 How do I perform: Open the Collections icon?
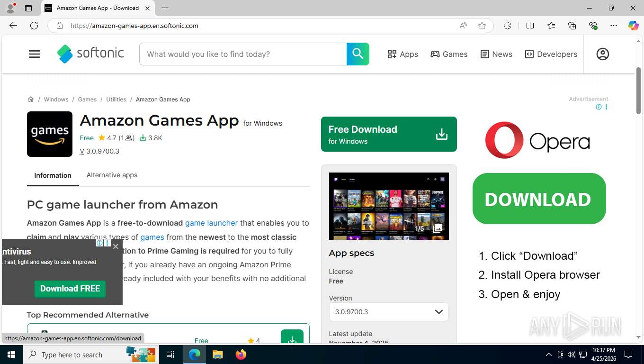[x=572, y=26]
